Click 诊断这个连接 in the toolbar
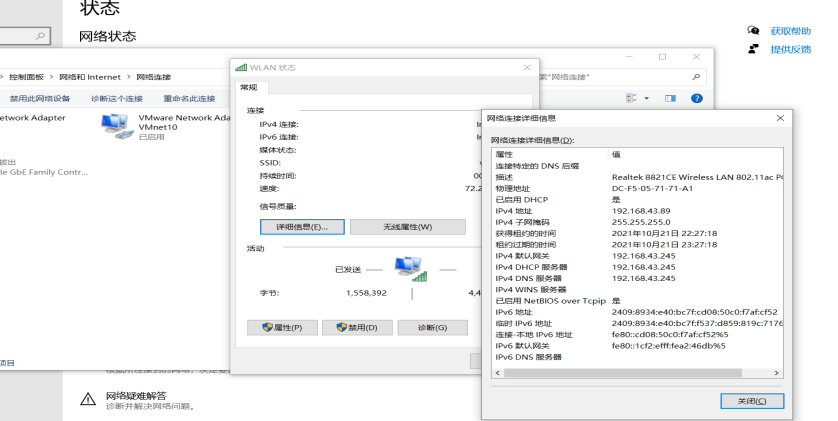 pos(117,98)
